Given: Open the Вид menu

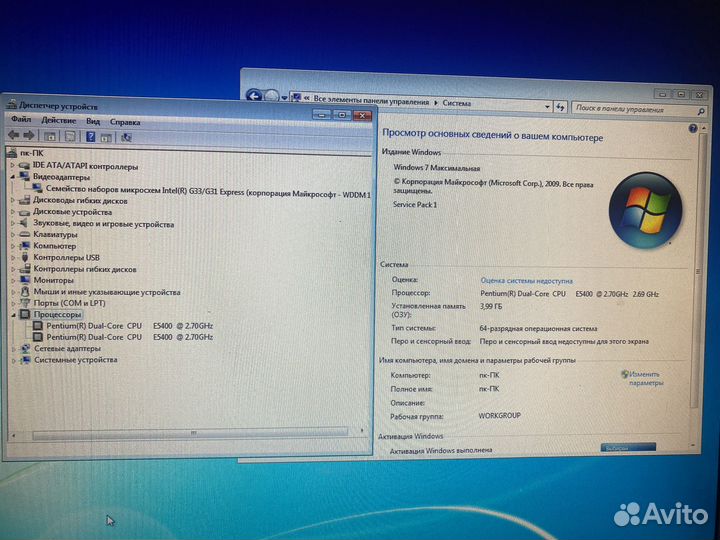Looking at the screenshot, I should [x=93, y=121].
